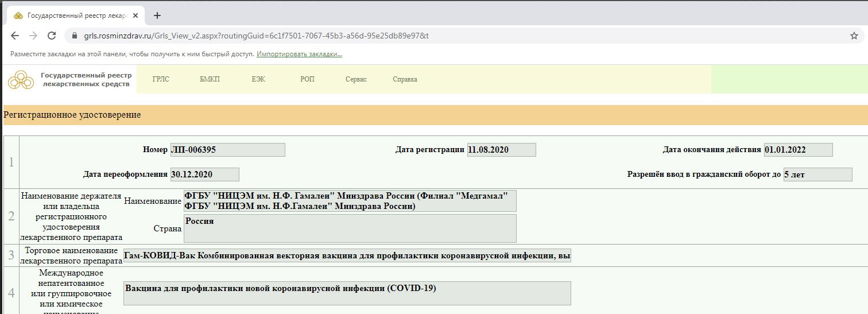The image size is (868, 314).
Task: Click the Страна field containing Россия
Action: 350,228
